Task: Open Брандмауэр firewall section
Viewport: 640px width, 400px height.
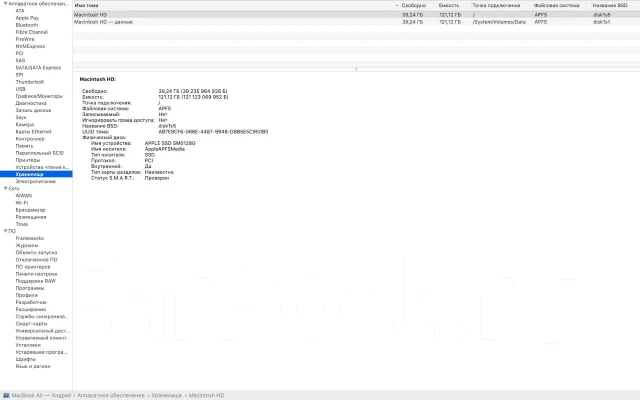Action: coord(30,210)
